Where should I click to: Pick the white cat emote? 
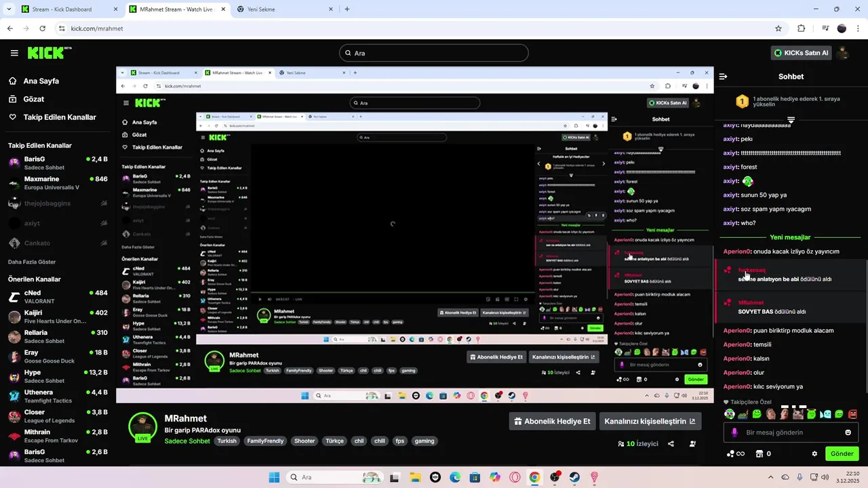(798, 414)
